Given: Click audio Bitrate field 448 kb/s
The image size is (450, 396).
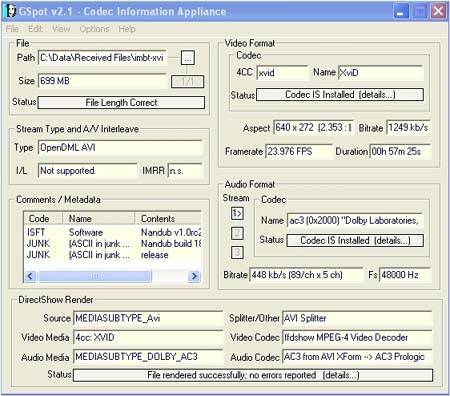Looking at the screenshot, I should (x=306, y=275).
